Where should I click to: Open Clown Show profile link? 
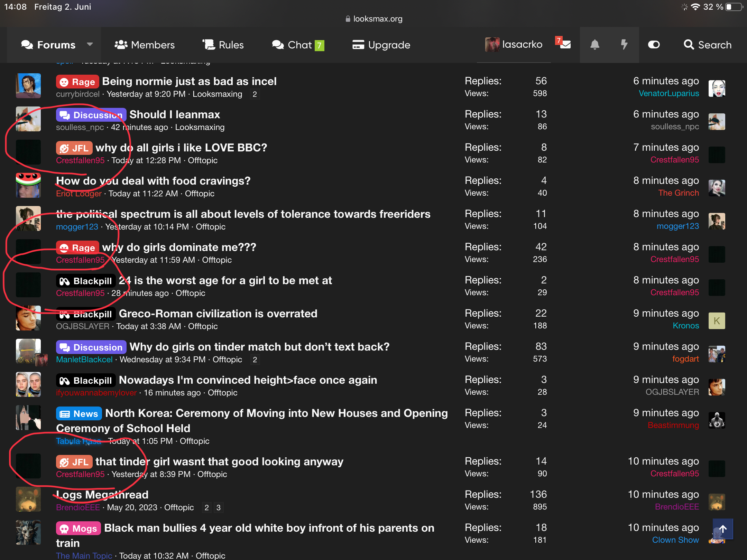point(675,540)
